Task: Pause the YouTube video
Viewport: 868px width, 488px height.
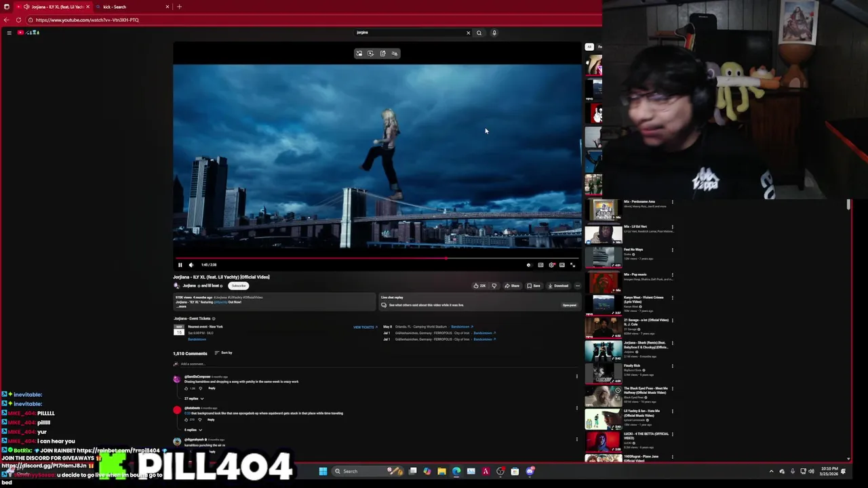Action: click(180, 265)
